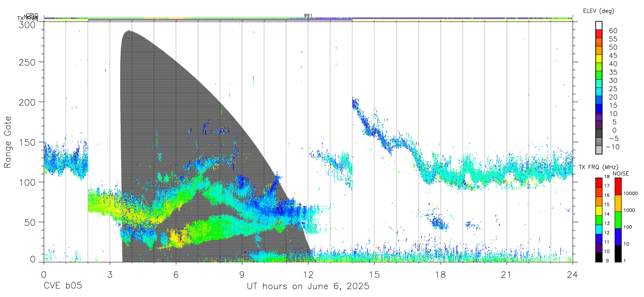
Task: Click the green swatch in NOISE bar
Action: pos(617,219)
